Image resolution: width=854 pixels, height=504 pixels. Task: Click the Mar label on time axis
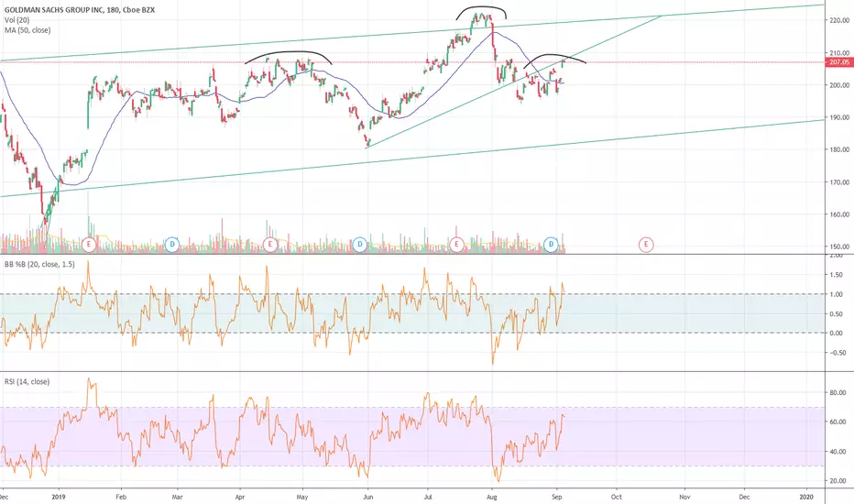[x=177, y=497]
